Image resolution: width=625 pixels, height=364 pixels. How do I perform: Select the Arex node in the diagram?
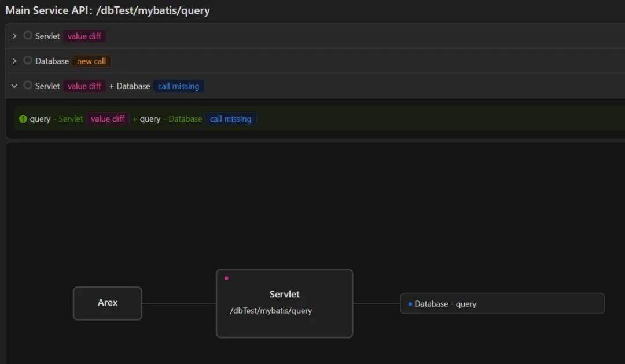coord(108,303)
